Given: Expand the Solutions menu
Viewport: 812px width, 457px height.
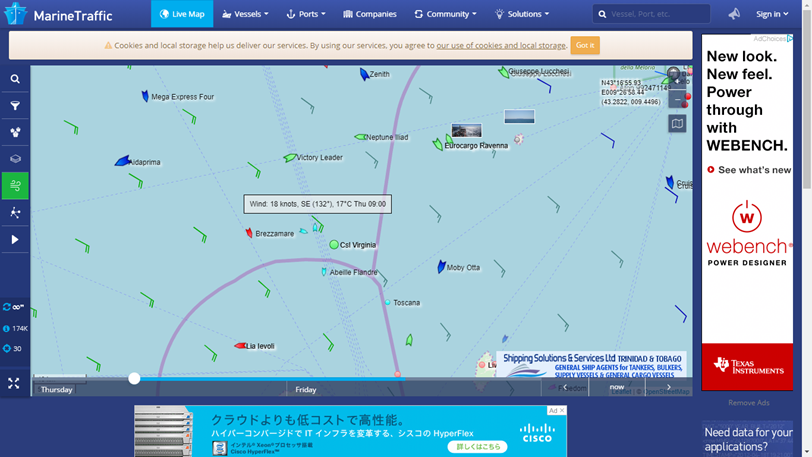Looking at the screenshot, I should click(x=522, y=14).
